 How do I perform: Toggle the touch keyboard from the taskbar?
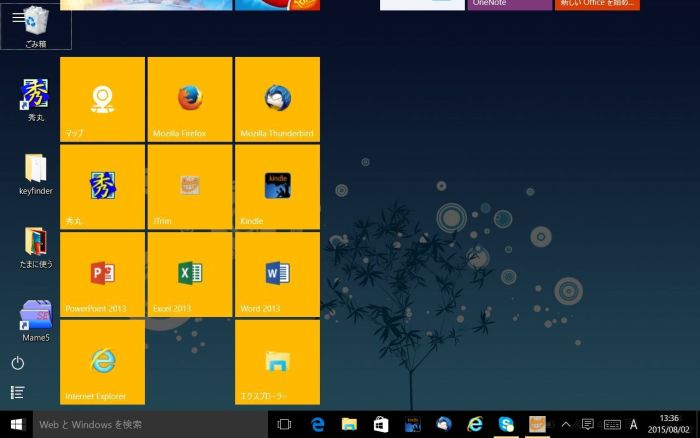[611, 425]
